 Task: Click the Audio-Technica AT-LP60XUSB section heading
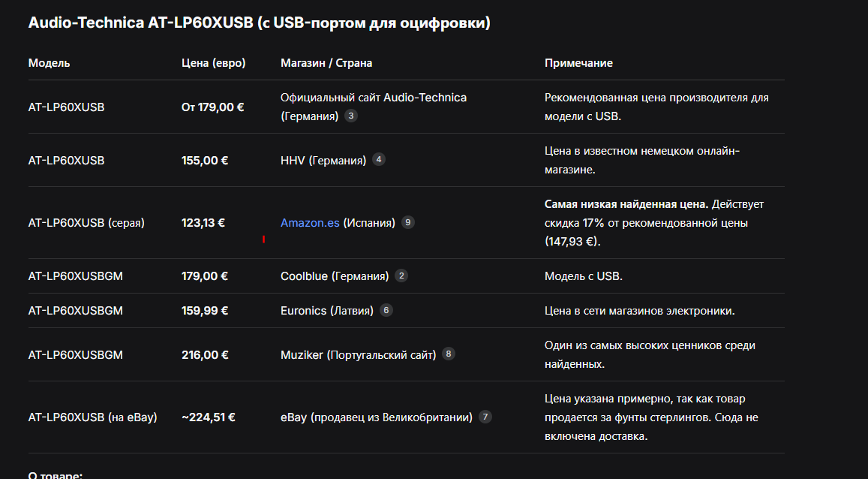259,23
